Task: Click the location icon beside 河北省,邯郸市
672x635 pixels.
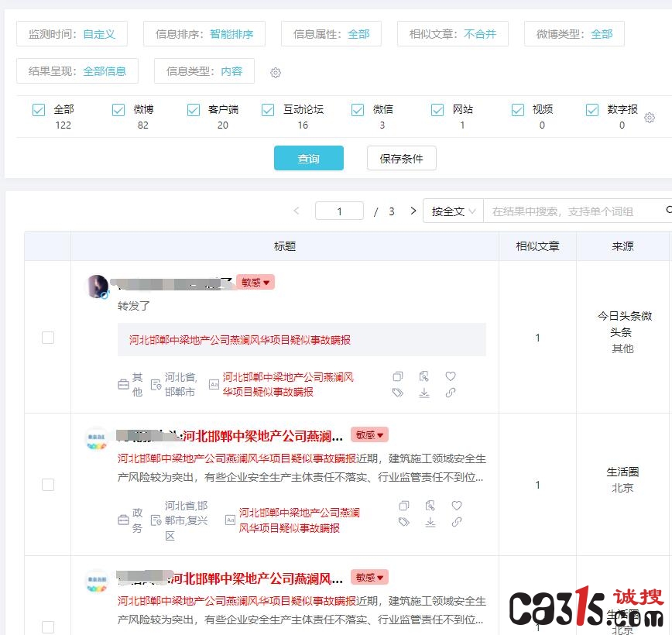Action: tap(156, 385)
